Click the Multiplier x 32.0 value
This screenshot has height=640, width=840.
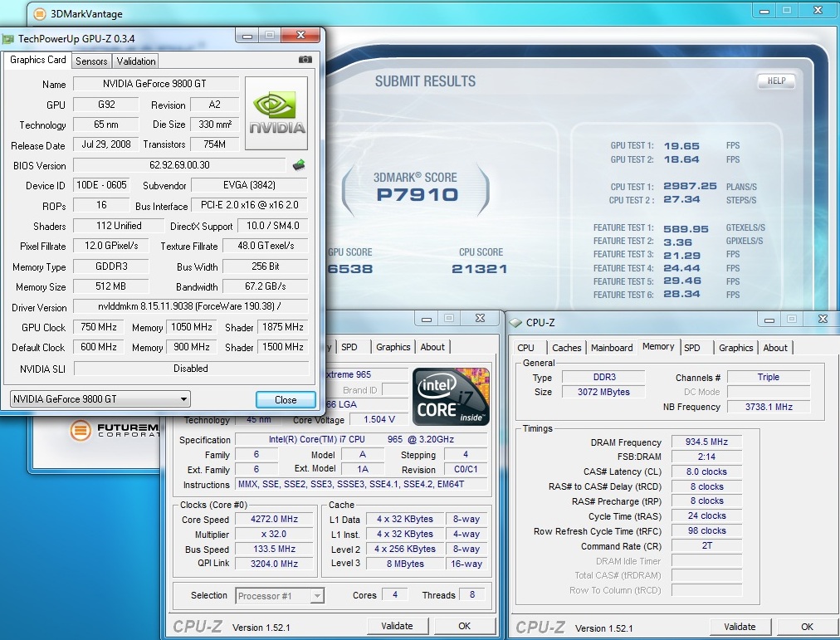pos(274,534)
